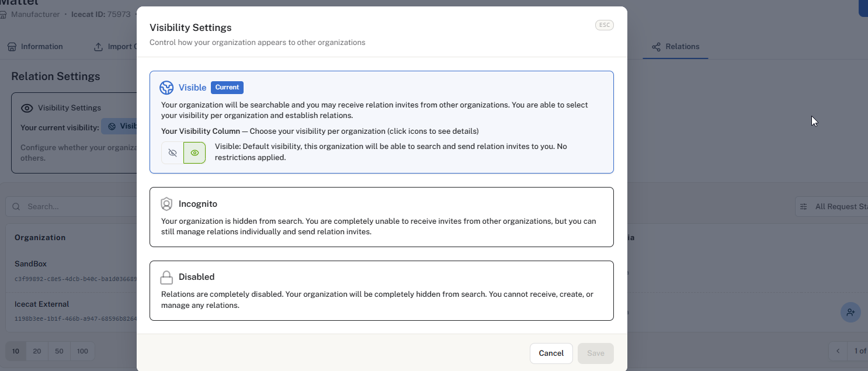Go to previous page with chevron
The image size is (868, 371).
(838, 351)
